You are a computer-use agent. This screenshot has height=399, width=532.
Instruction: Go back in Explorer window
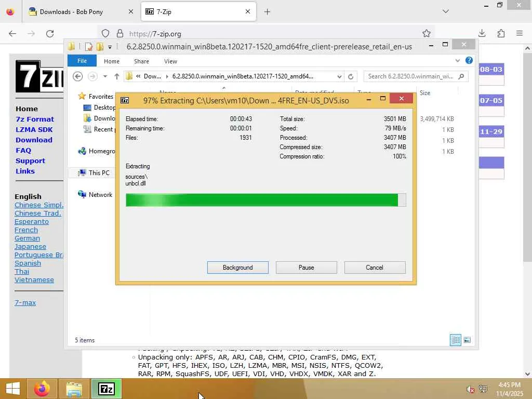(x=78, y=76)
